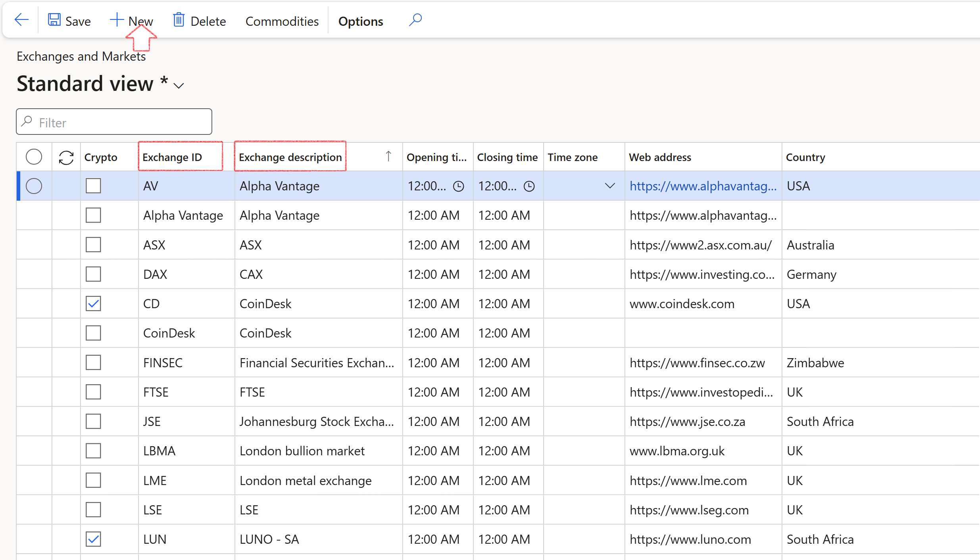980x560 pixels.
Task: Check the Crypto checkbox for ASX
Action: tap(93, 245)
